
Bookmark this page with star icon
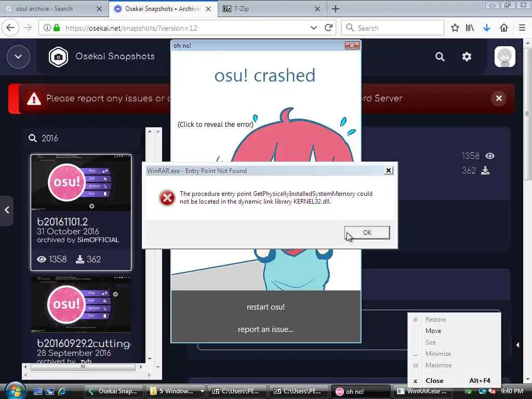point(455,28)
